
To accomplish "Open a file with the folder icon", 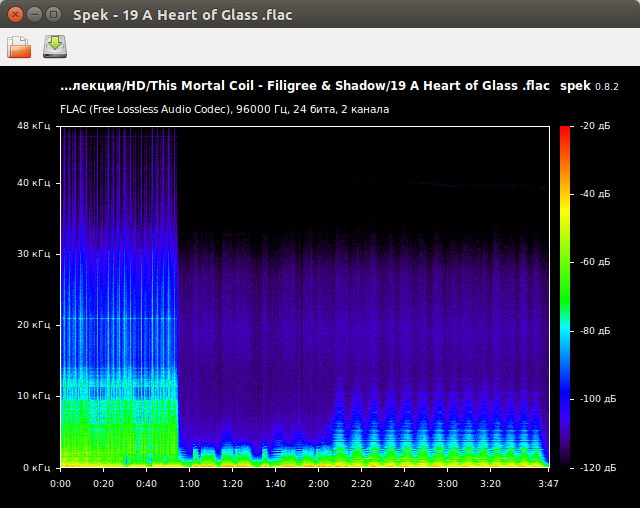I will pyautogui.click(x=20, y=47).
